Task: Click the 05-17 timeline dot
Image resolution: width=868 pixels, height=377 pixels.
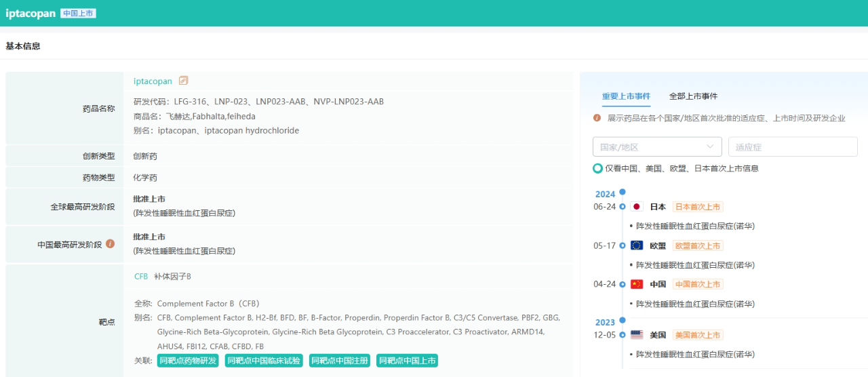Action: click(623, 245)
